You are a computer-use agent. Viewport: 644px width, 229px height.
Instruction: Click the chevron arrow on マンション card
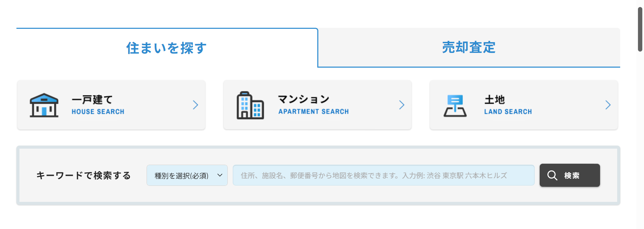click(x=402, y=105)
